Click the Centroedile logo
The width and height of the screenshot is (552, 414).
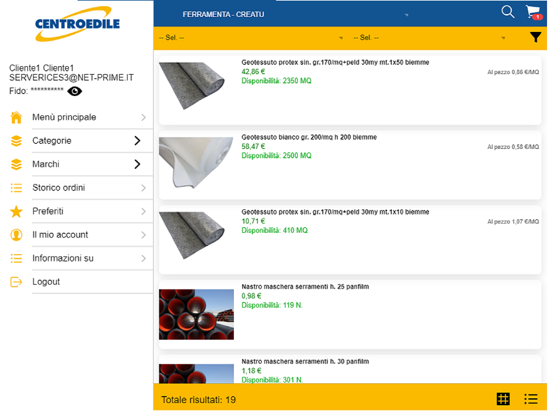coord(77,24)
